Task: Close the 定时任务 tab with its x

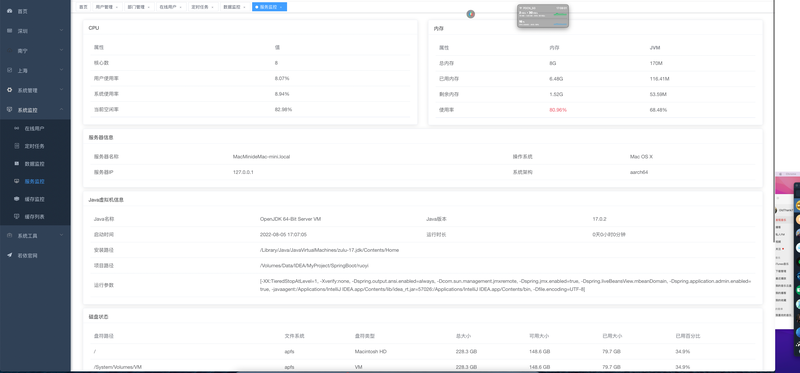Action: (x=213, y=7)
